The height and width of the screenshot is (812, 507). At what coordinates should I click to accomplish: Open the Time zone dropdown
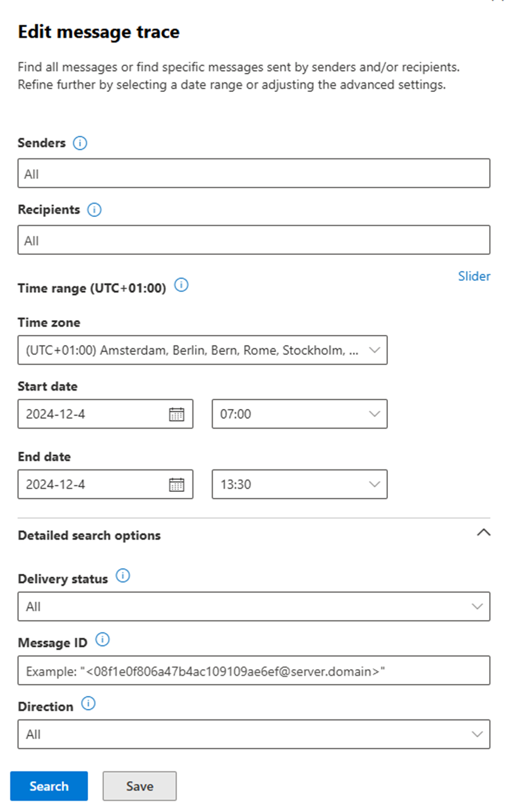203,350
